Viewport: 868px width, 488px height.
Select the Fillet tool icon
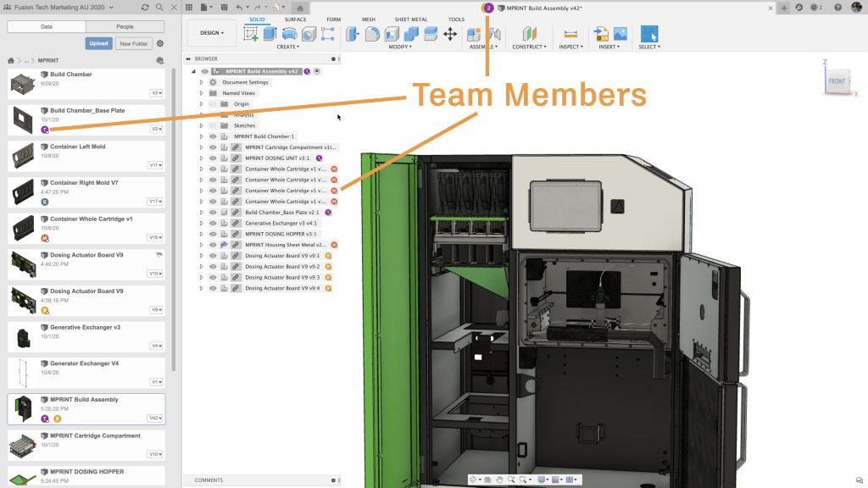(x=372, y=34)
